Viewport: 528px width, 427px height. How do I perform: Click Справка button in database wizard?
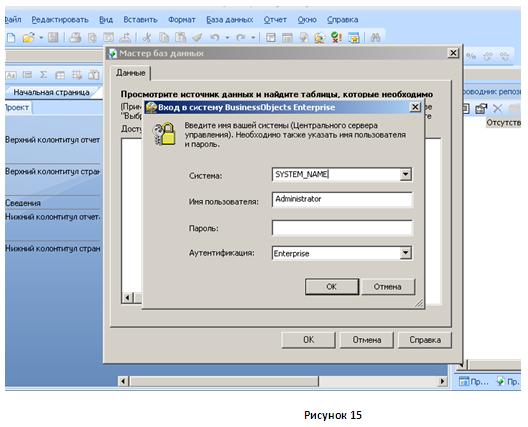pos(425,340)
